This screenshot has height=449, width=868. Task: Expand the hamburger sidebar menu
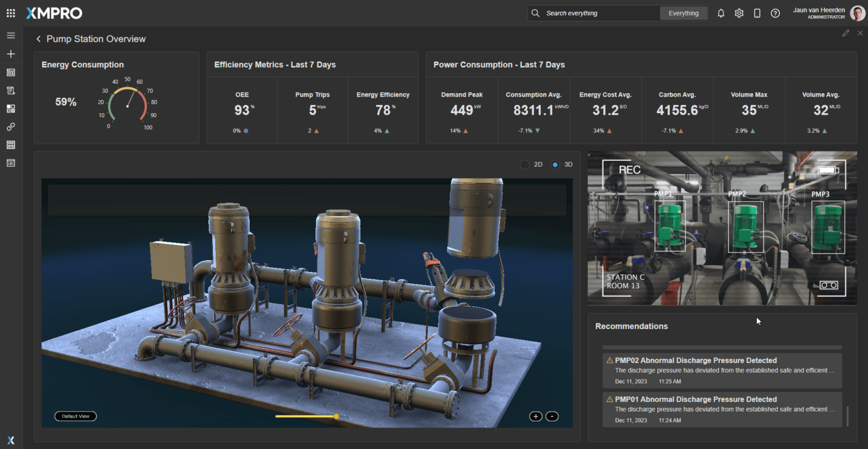(11, 36)
